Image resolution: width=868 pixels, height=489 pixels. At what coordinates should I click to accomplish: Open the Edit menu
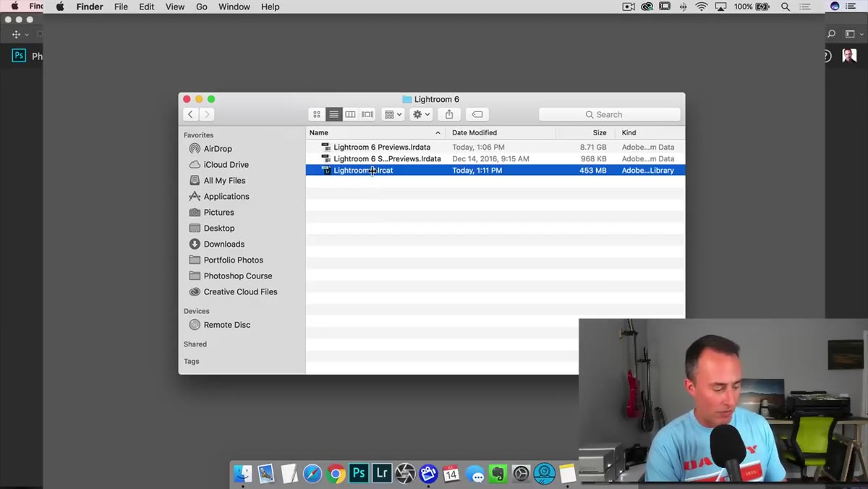coord(147,7)
